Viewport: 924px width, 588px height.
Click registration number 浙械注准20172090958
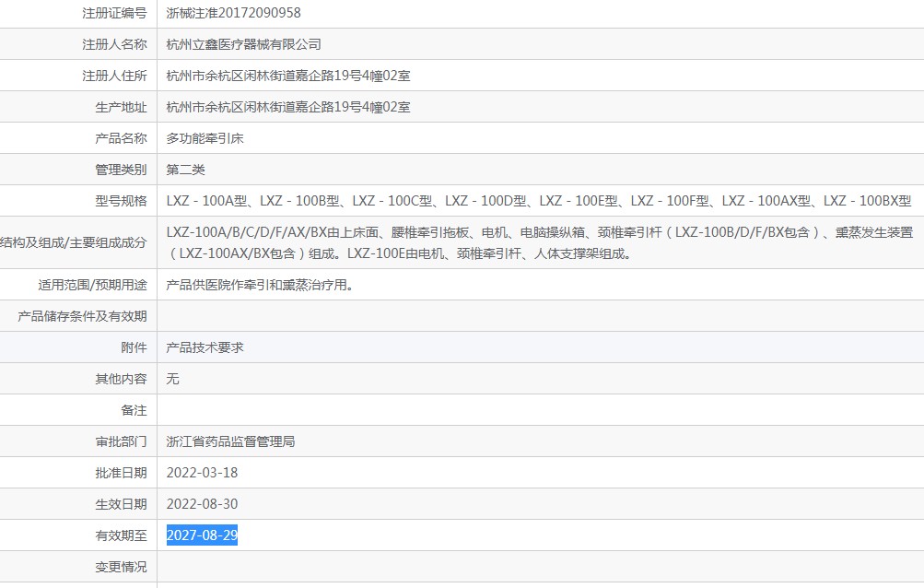(x=233, y=13)
